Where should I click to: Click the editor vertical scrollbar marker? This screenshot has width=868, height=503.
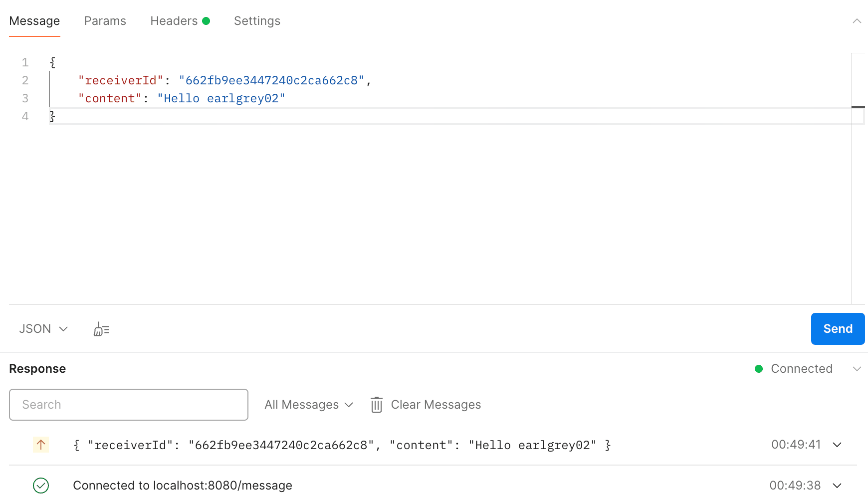pos(858,107)
